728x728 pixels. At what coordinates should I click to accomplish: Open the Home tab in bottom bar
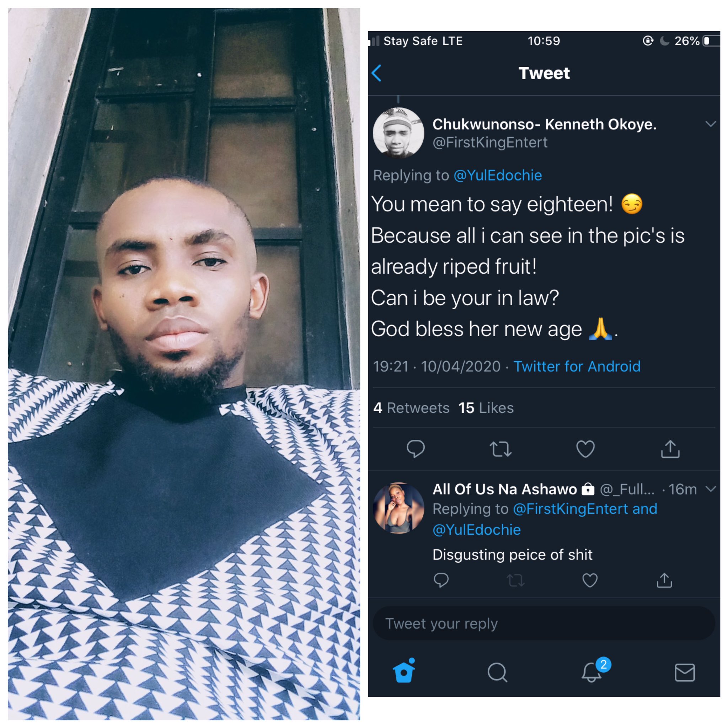[403, 671]
